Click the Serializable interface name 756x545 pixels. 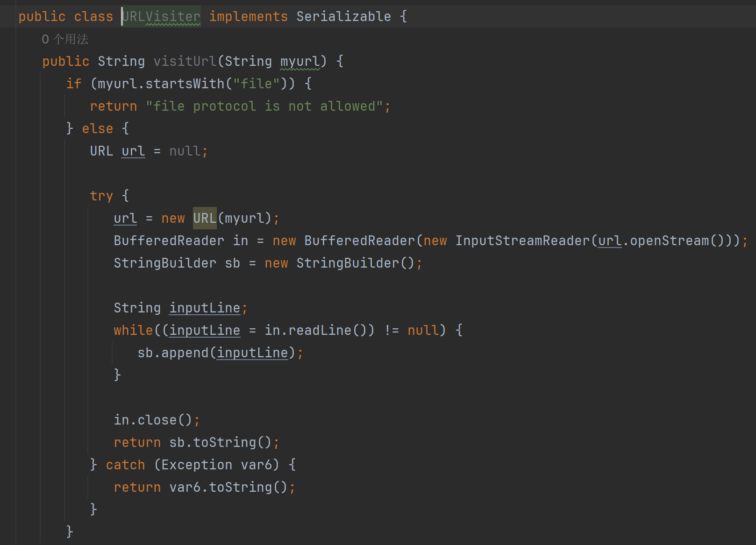(343, 16)
